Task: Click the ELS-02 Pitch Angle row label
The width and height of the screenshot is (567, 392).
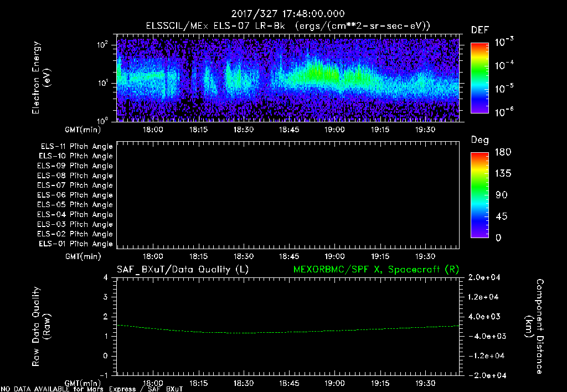Action: (x=75, y=234)
